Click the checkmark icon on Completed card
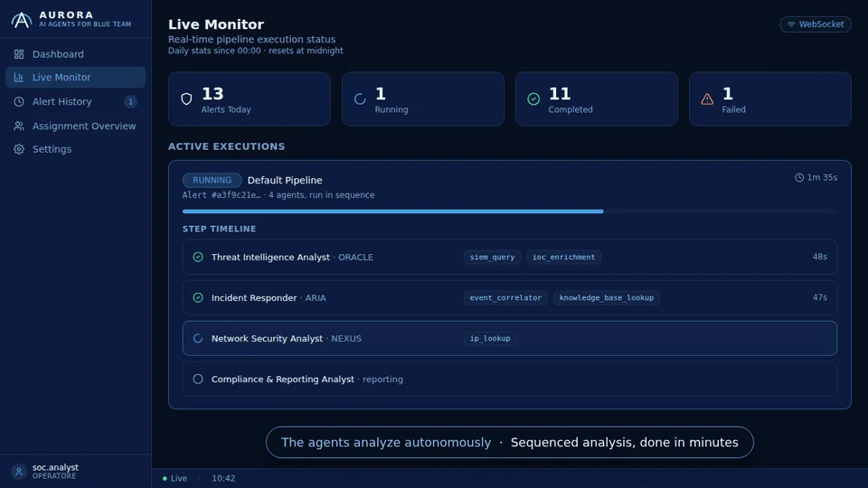 [533, 99]
